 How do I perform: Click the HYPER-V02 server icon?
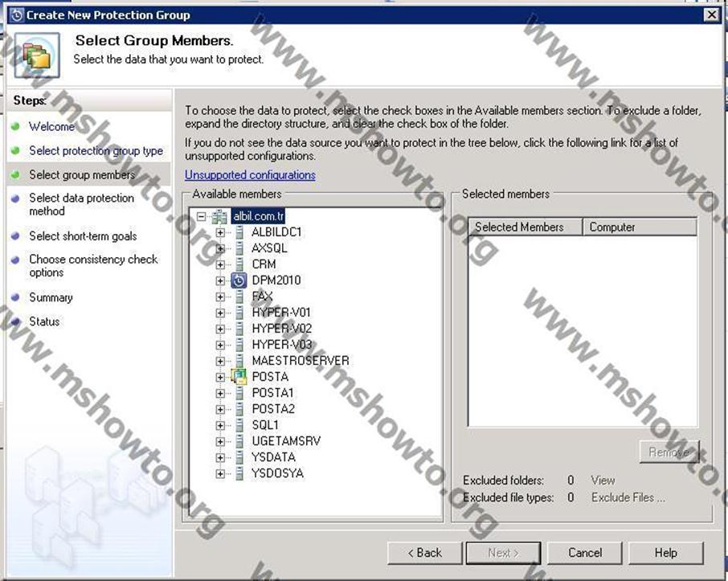(239, 329)
